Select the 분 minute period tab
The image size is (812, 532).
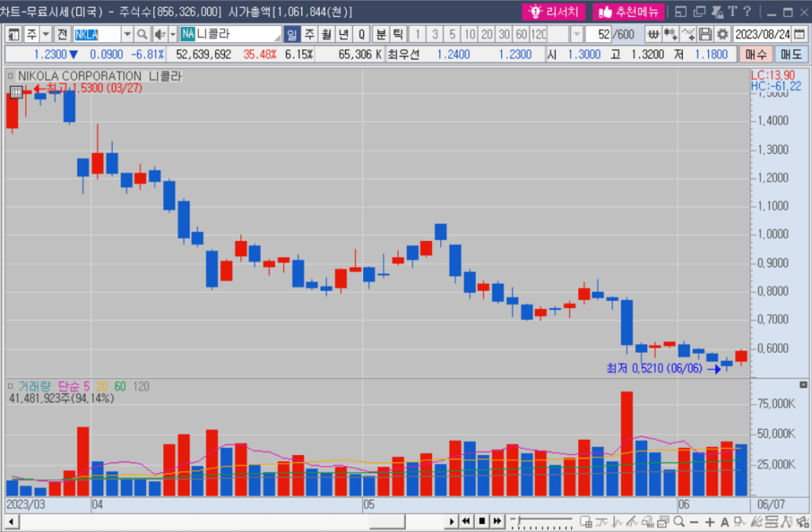coord(381,34)
